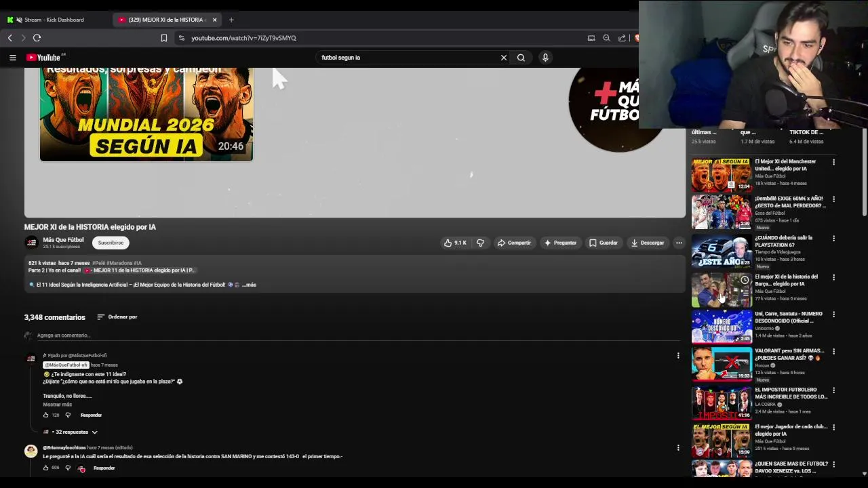Close the MEJOR XI de la HISTORIA tab
The height and width of the screenshot is (488, 868).
point(215,20)
